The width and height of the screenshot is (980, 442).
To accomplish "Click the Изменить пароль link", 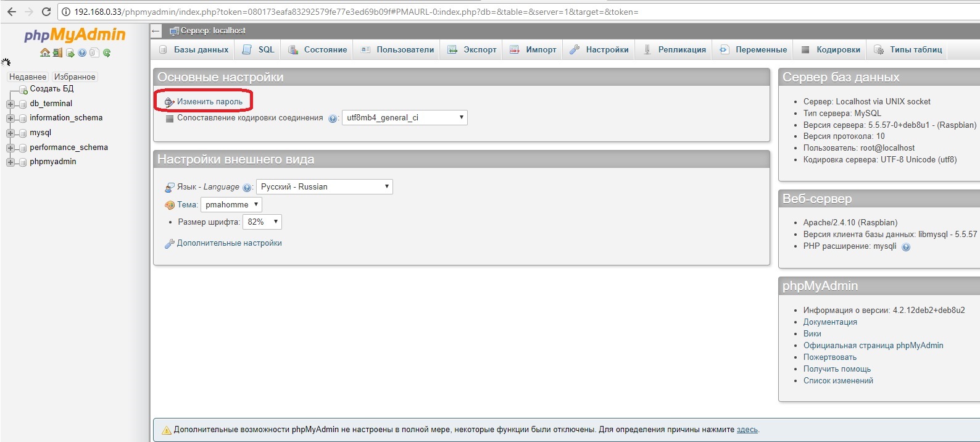I will (x=209, y=102).
